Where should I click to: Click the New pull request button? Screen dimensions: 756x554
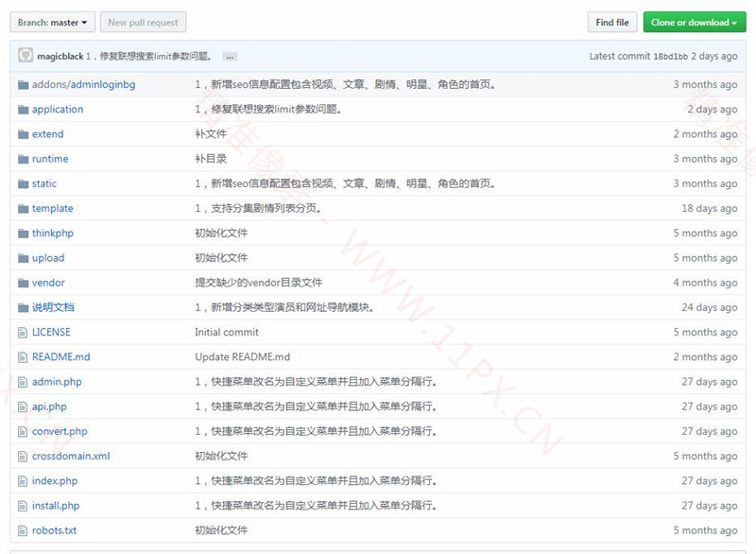144,22
